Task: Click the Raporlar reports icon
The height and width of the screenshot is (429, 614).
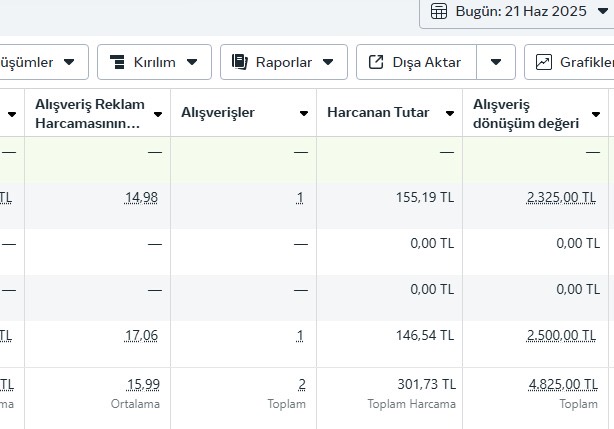Action: coord(239,62)
